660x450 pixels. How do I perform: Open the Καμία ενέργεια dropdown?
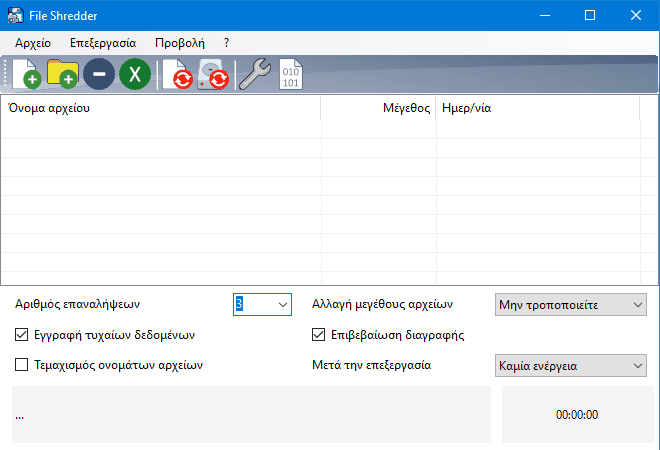tap(571, 365)
